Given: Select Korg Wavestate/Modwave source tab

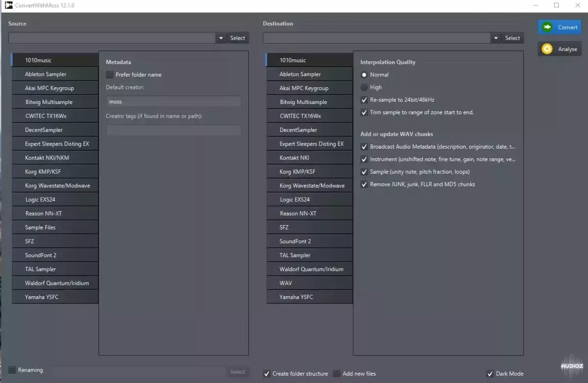Looking at the screenshot, I should [x=55, y=186].
